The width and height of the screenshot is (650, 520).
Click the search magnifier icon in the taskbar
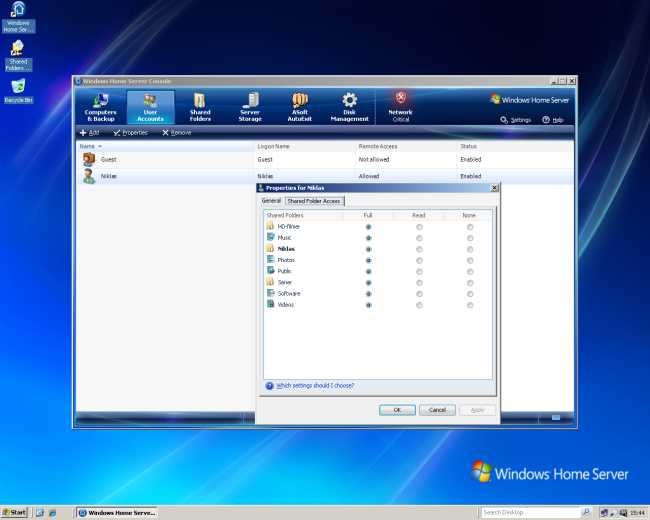[586, 513]
